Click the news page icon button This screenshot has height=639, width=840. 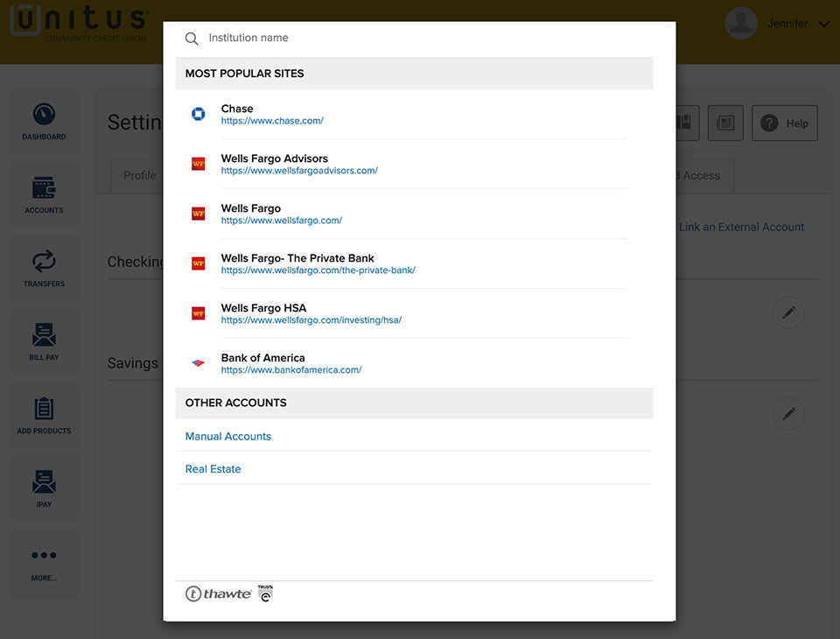click(725, 123)
